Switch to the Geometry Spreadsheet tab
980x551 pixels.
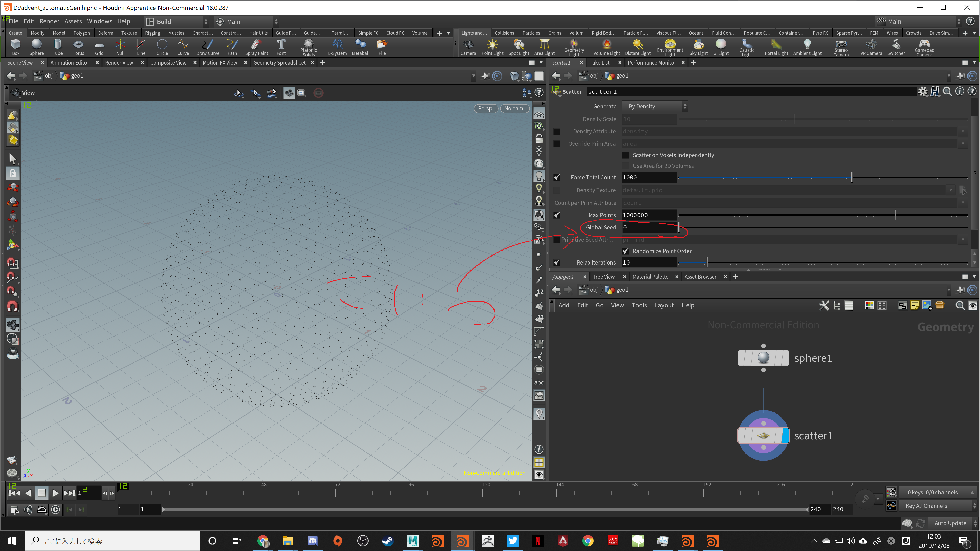coord(279,63)
